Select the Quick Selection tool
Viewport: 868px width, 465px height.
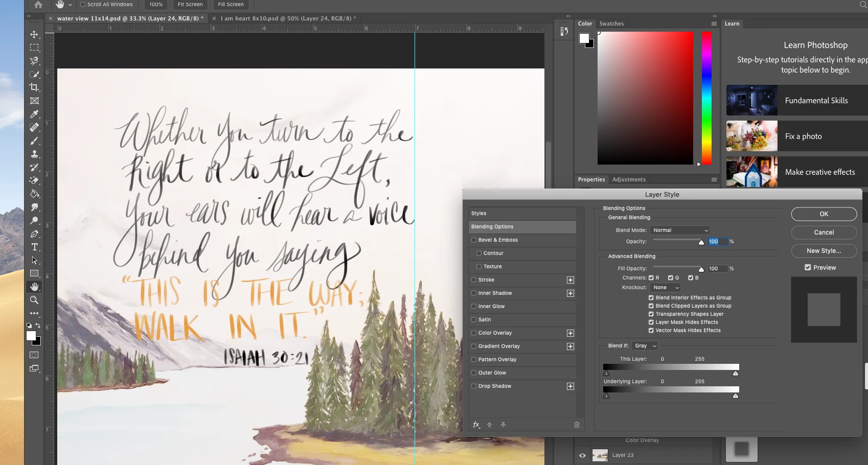click(34, 74)
